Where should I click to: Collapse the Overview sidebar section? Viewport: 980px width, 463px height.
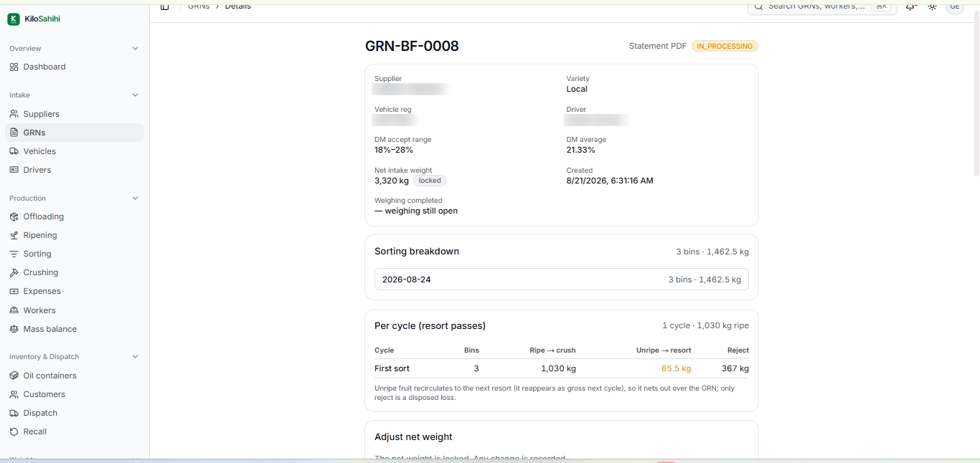point(136,49)
